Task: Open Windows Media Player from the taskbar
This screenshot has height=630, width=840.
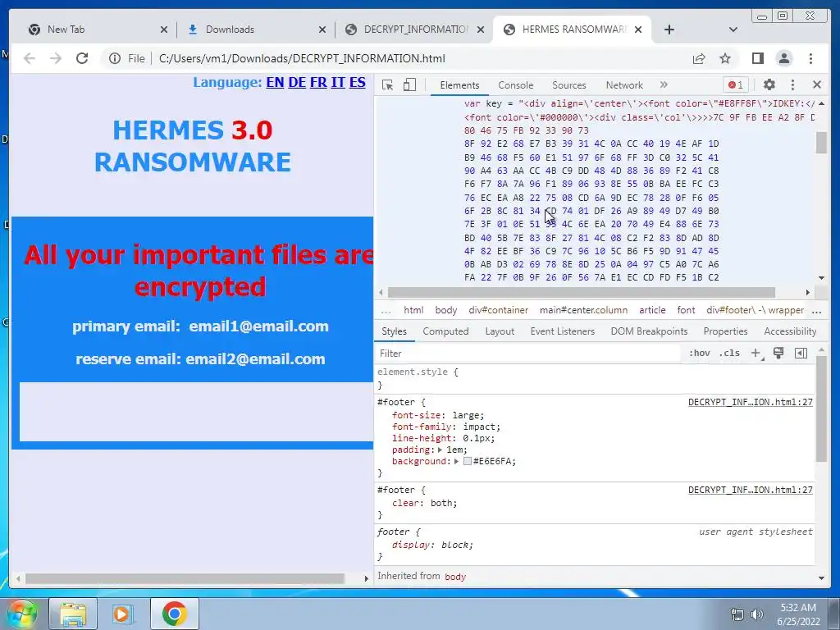Action: 122,614
